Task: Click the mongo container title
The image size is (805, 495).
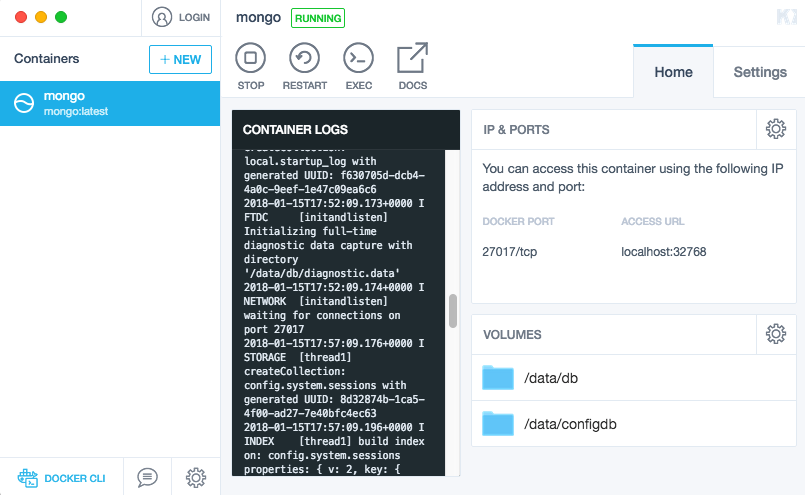Action: (258, 17)
